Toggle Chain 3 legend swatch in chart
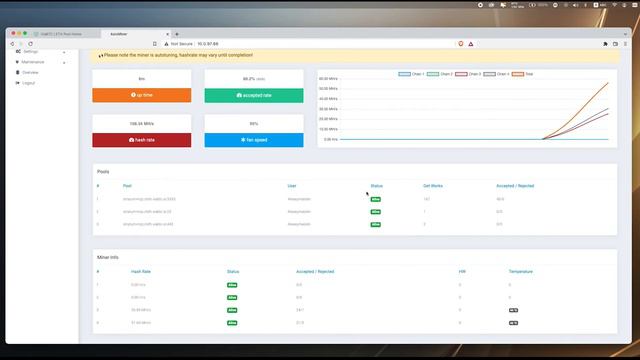 (x=461, y=74)
